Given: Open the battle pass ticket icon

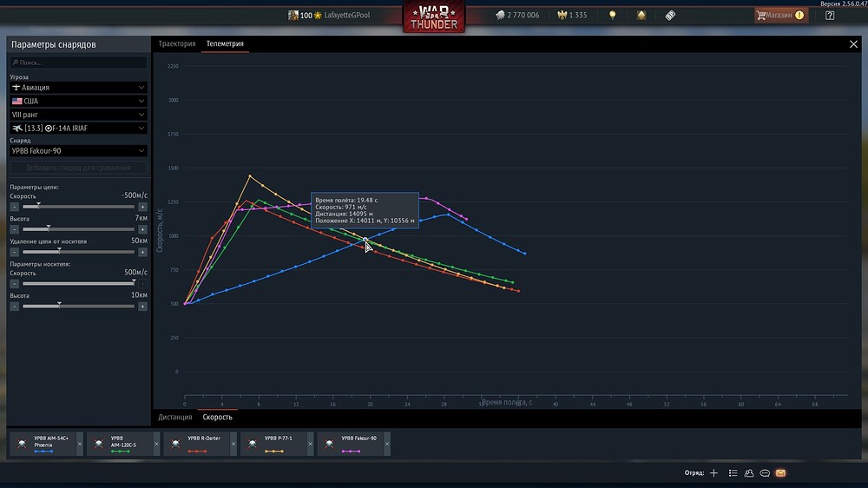Looking at the screenshot, I should tap(670, 16).
